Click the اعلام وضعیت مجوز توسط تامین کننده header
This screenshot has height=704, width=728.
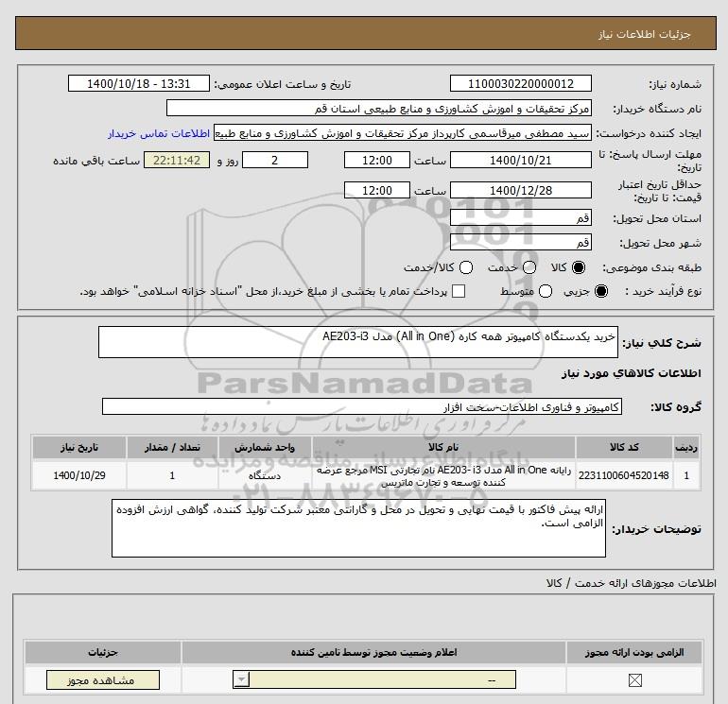point(373,652)
